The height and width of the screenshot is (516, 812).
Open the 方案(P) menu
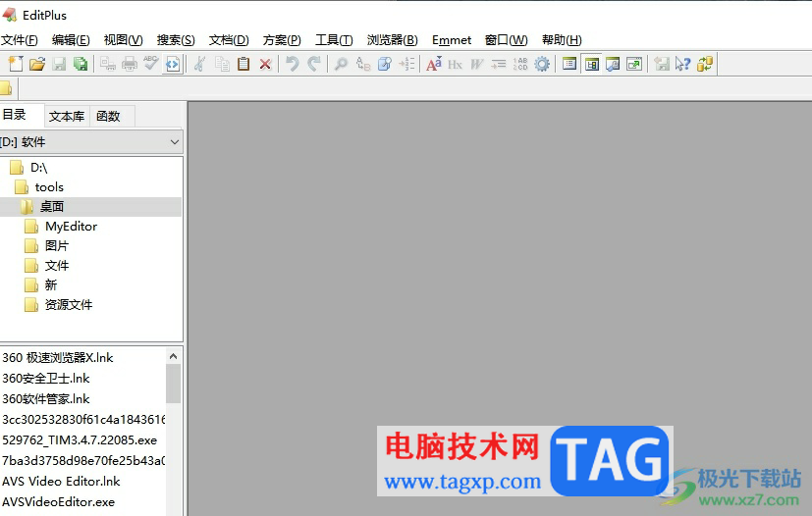click(x=282, y=40)
